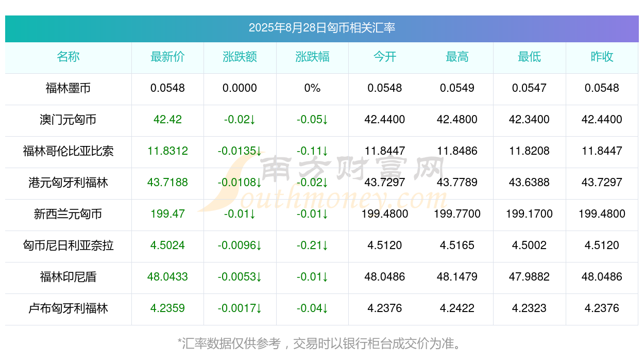Click the low value 0.0547

pyautogui.click(x=529, y=88)
